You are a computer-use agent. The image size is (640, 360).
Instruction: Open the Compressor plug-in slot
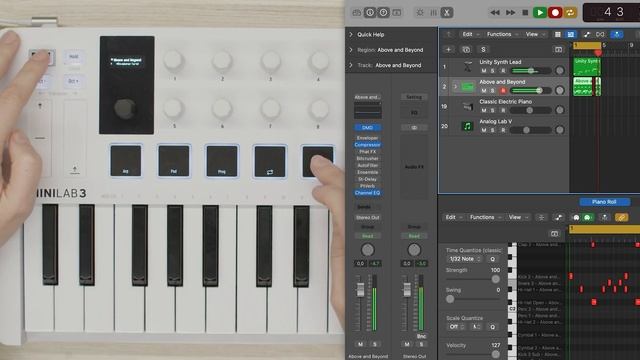[367, 145]
